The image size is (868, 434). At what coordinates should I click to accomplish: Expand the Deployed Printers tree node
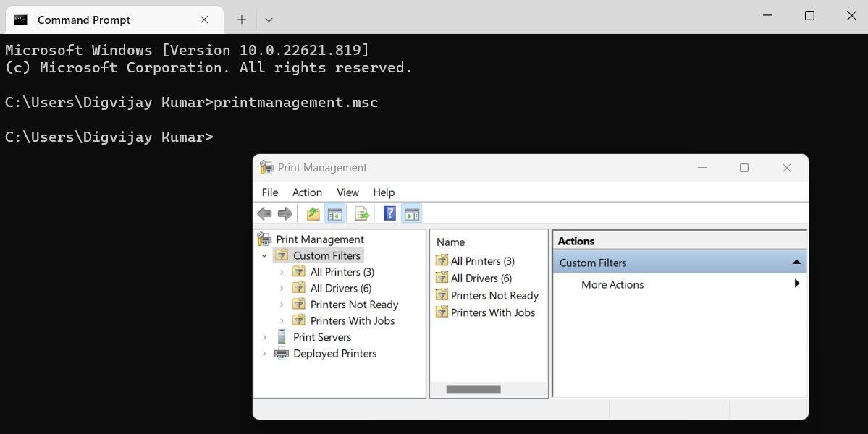coord(264,353)
